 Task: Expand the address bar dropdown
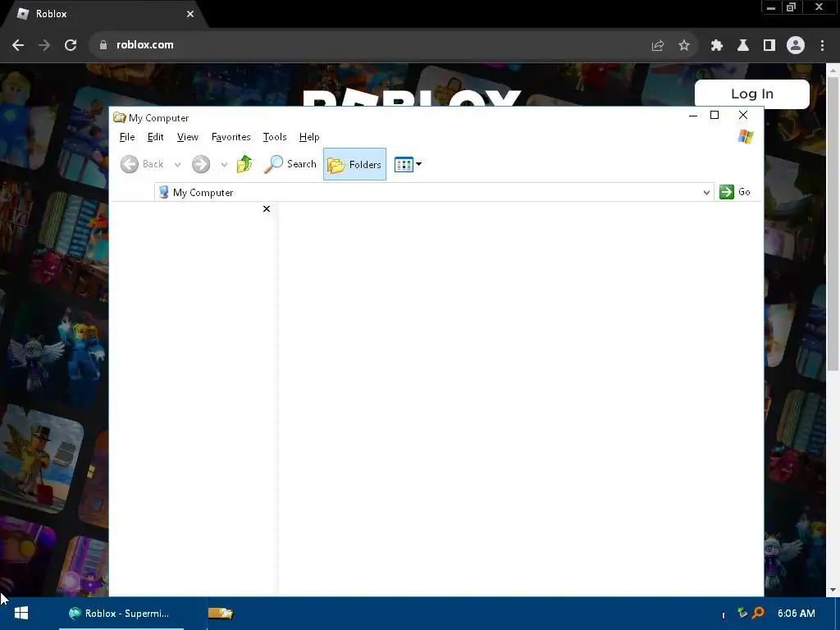(x=706, y=192)
